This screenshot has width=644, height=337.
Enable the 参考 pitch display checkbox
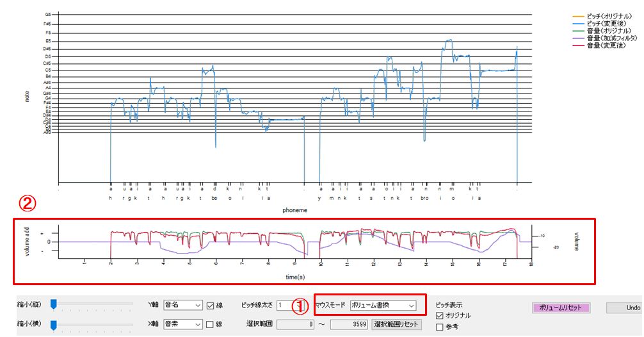[439, 327]
